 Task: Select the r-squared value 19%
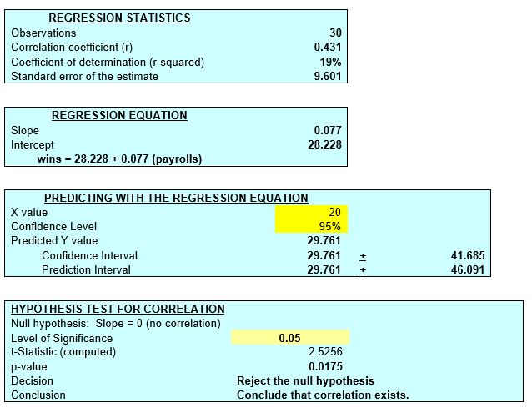(331, 62)
